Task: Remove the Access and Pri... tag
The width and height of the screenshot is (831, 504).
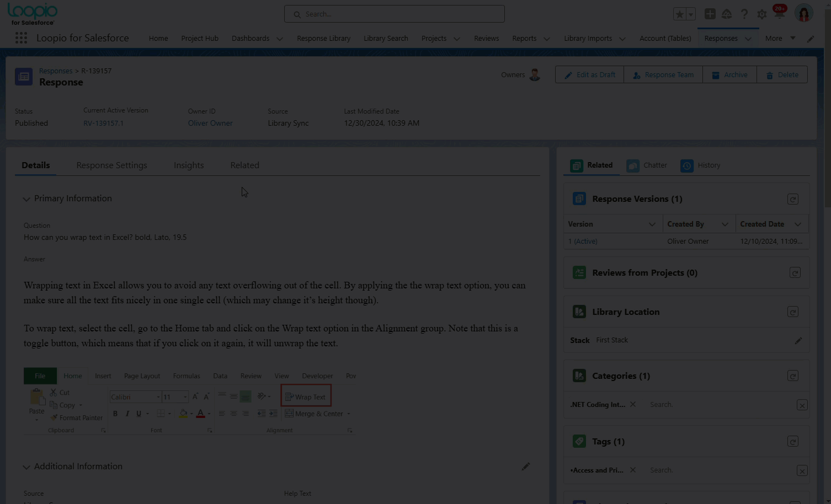Action: tap(633, 470)
